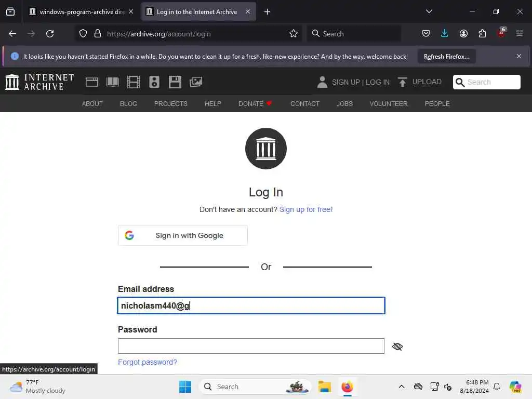Image resolution: width=532 pixels, height=399 pixels.
Task: Open the HELP menu item
Action: point(212,104)
